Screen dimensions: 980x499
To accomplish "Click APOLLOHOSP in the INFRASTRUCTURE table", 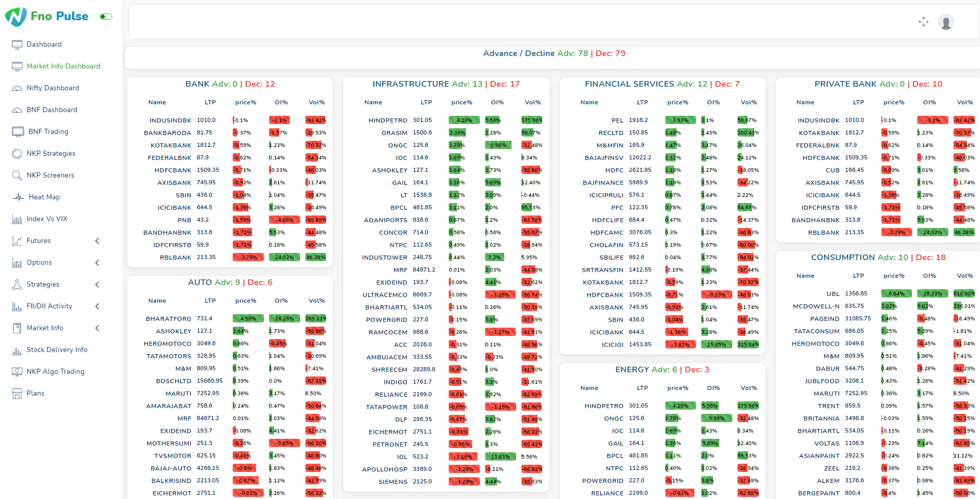I will [384, 469].
